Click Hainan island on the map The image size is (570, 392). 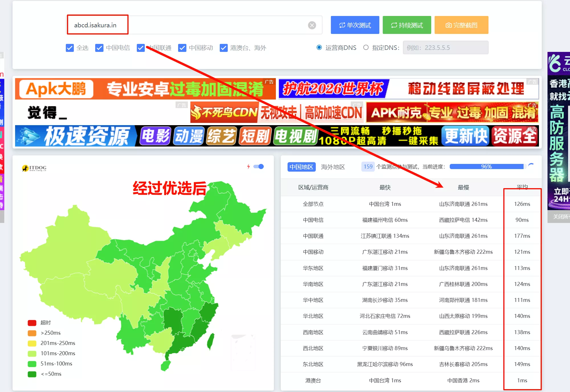[x=166, y=365]
